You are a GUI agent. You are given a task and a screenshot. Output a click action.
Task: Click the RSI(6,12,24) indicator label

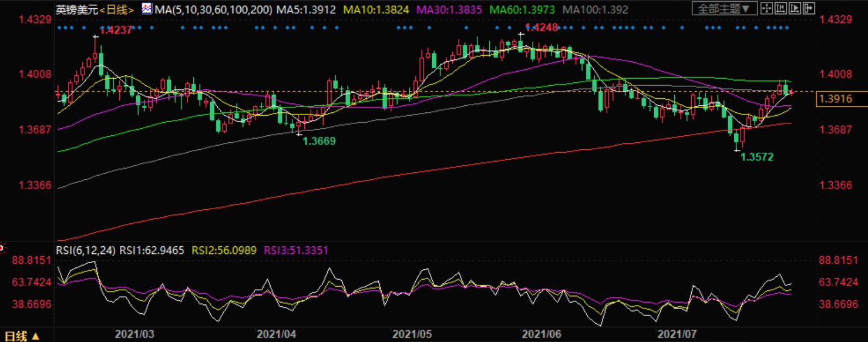point(86,250)
